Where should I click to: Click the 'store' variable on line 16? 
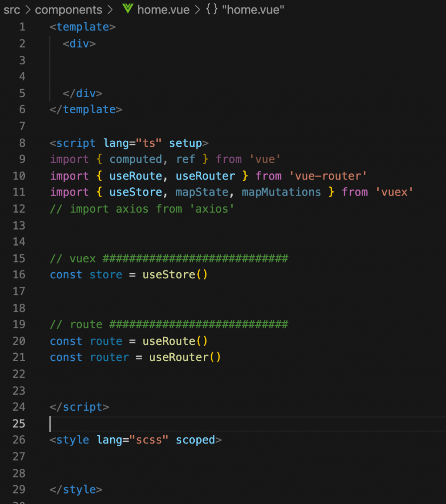(x=106, y=274)
